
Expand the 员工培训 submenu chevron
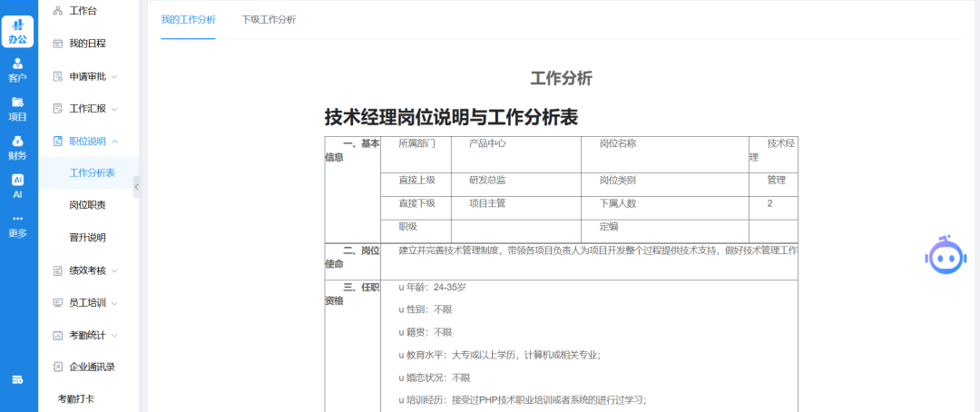(x=114, y=303)
